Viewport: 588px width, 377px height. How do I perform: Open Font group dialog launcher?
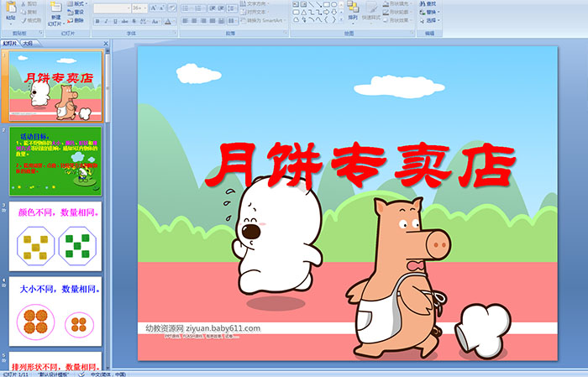175,33
